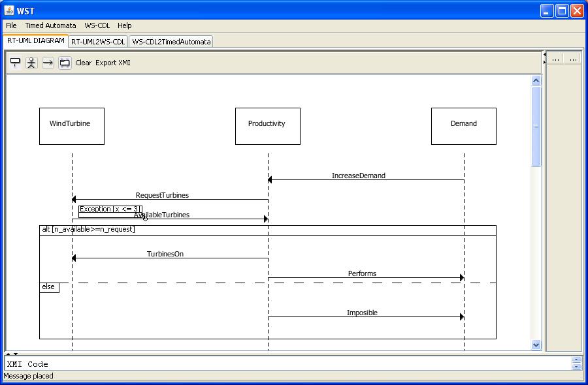Click the Imposible message label

click(x=362, y=313)
